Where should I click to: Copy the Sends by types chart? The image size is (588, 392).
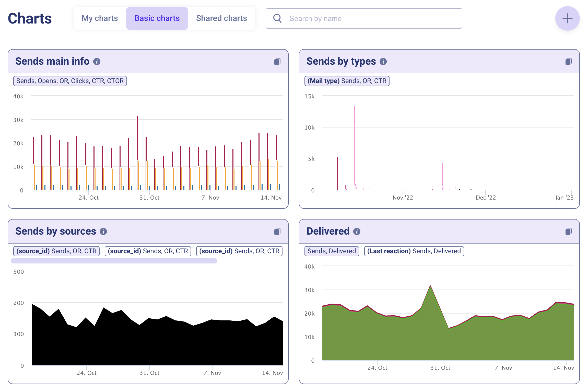coord(568,62)
